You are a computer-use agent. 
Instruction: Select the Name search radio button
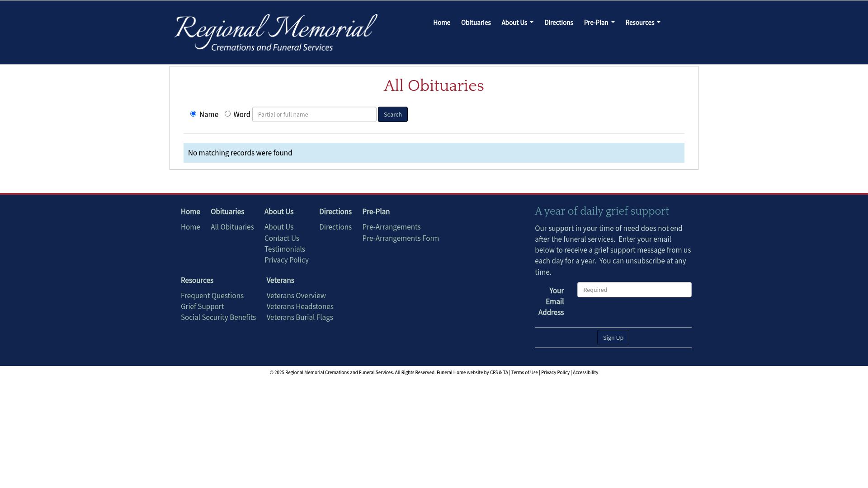(x=193, y=114)
